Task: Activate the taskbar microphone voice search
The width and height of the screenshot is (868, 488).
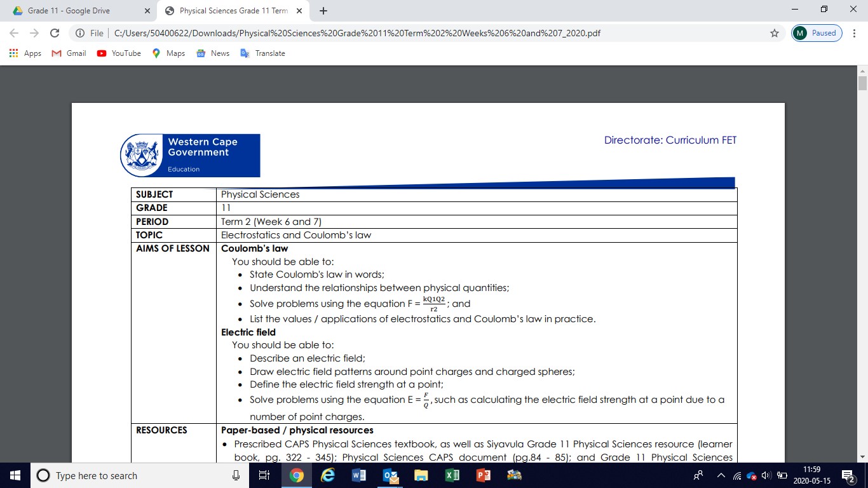Action: (236, 475)
